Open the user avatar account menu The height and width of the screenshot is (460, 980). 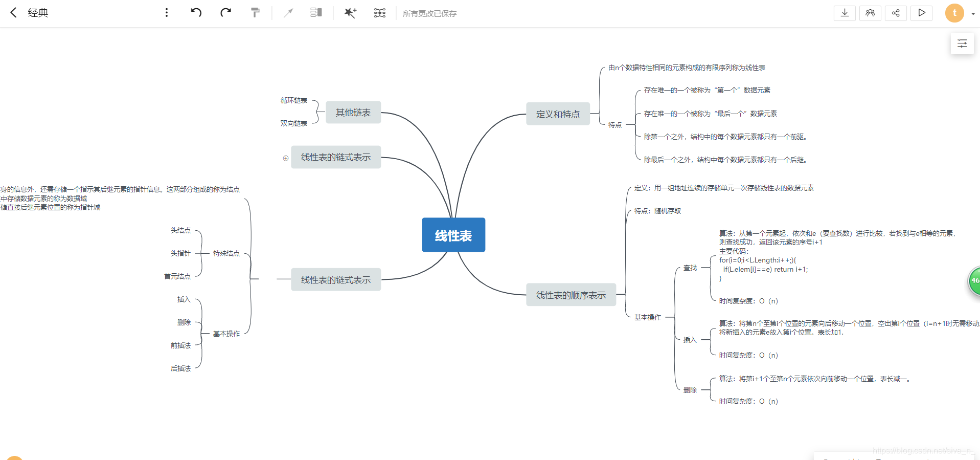pyautogui.click(x=954, y=13)
